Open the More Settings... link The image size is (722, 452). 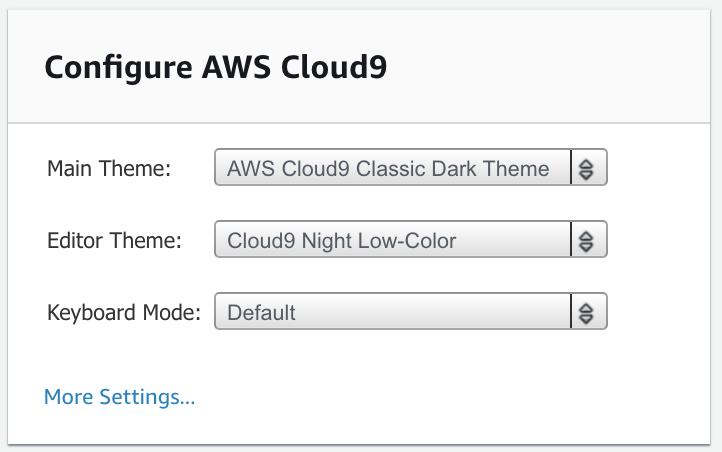[x=120, y=397]
